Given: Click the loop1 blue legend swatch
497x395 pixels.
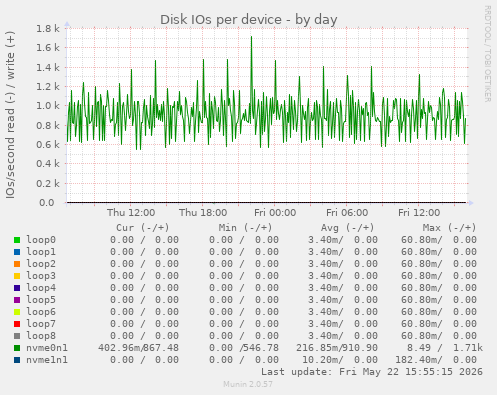Looking at the screenshot, I should coord(17,252).
